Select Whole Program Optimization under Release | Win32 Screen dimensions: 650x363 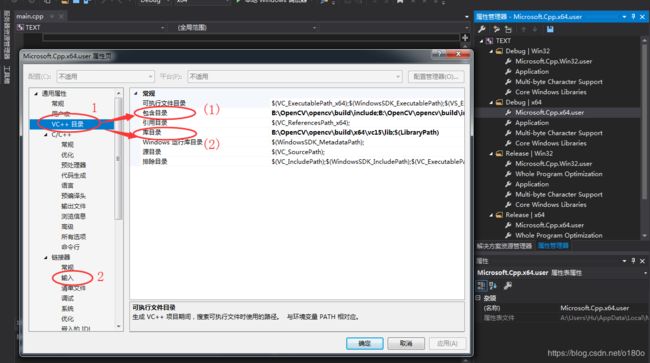[559, 174]
